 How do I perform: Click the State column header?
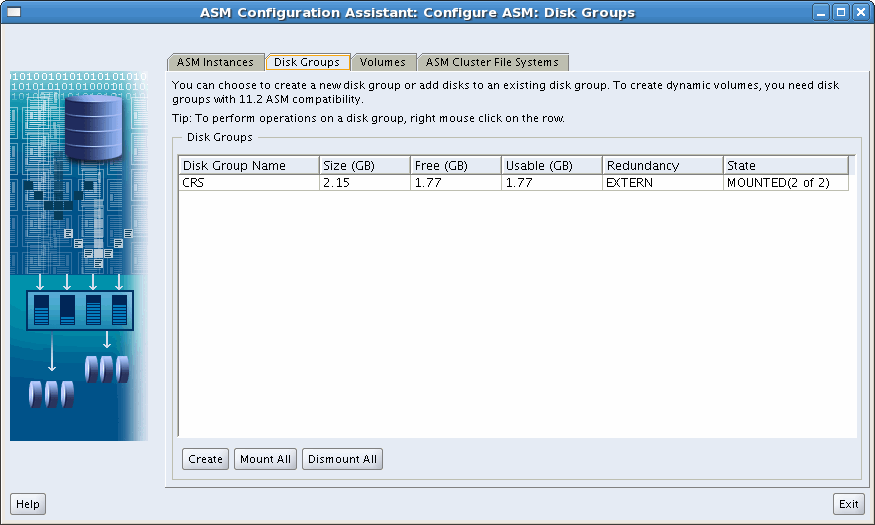(785, 165)
